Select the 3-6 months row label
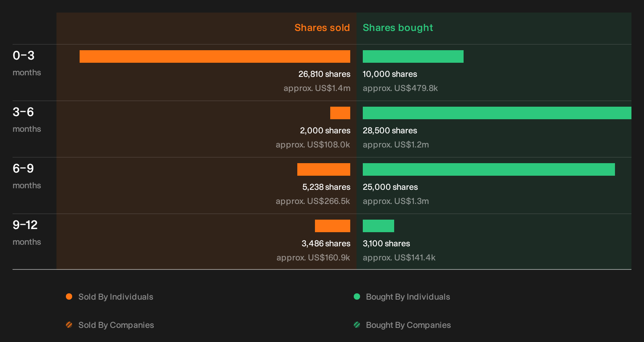Image resolution: width=644 pixels, height=342 pixels. click(27, 120)
